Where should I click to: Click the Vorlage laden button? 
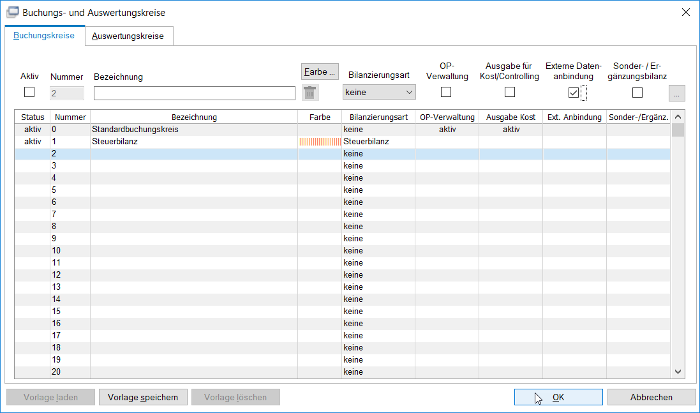(x=50, y=397)
